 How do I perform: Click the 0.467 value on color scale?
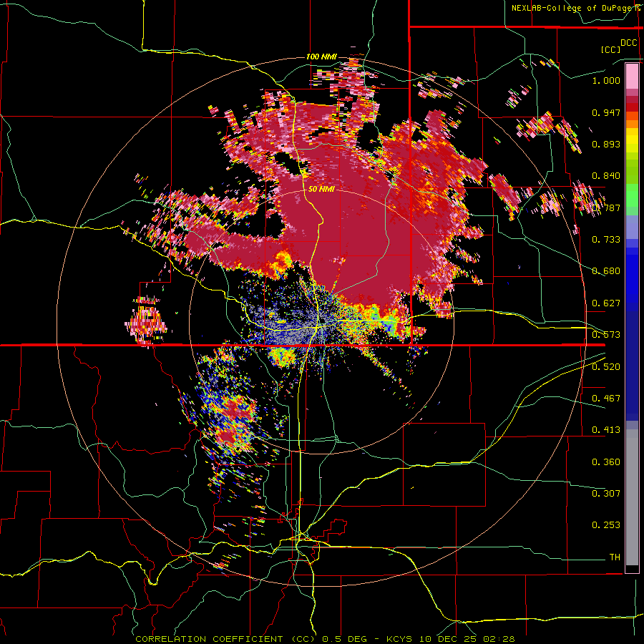coord(606,399)
